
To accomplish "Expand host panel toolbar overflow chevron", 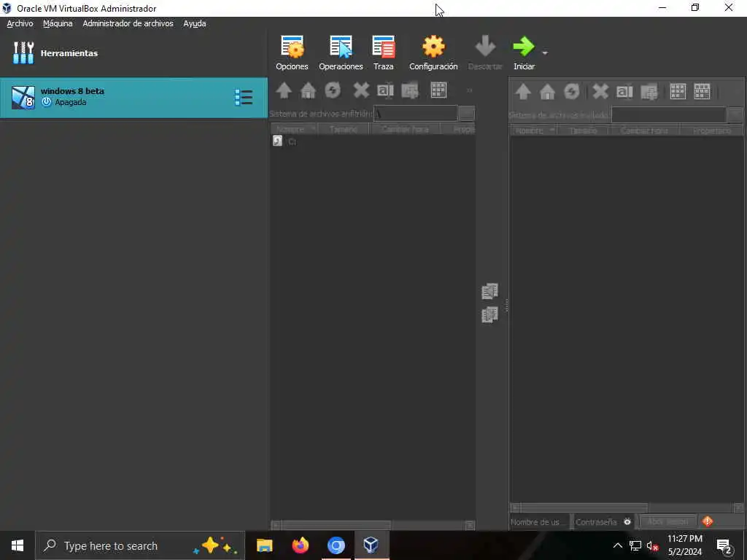I will [469, 90].
